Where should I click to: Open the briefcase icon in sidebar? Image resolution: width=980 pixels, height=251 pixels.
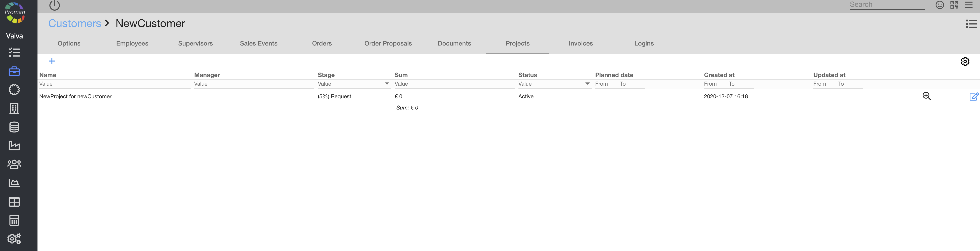pos(14,71)
